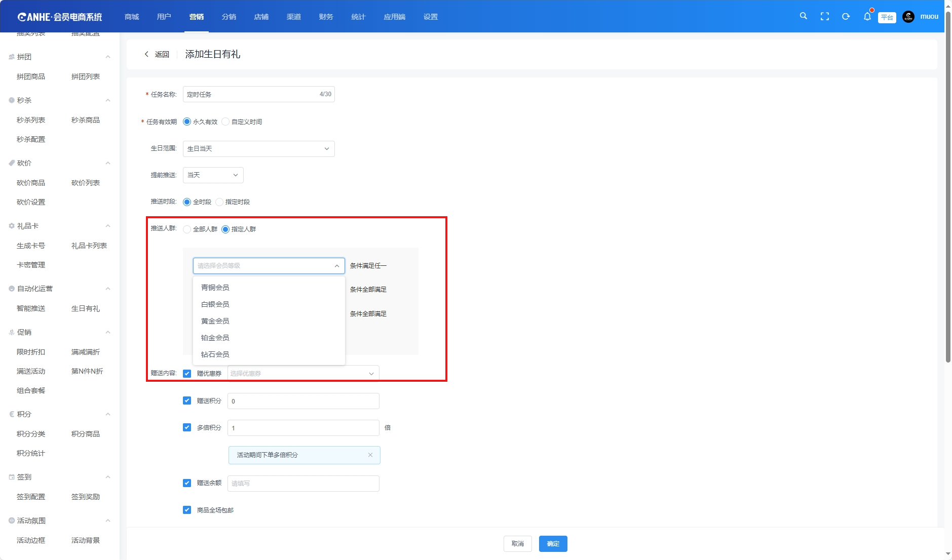Click the 取消 button
This screenshot has width=952, height=560.
[517, 544]
